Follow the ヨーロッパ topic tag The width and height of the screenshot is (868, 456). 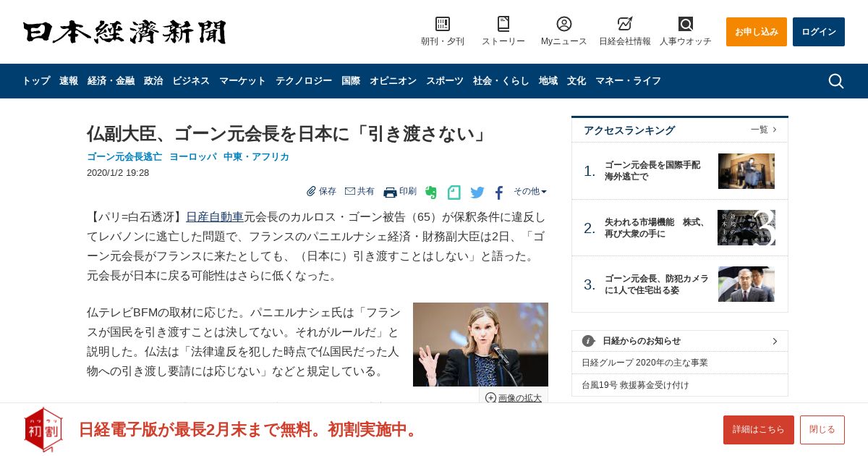coord(192,157)
